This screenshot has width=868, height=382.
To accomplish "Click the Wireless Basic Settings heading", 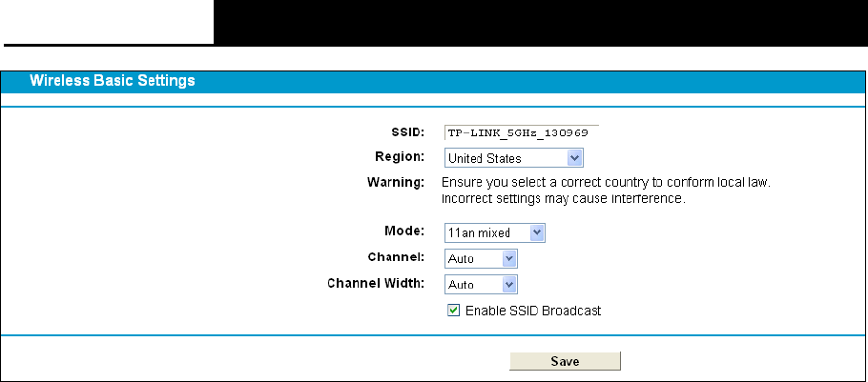I will [x=113, y=81].
